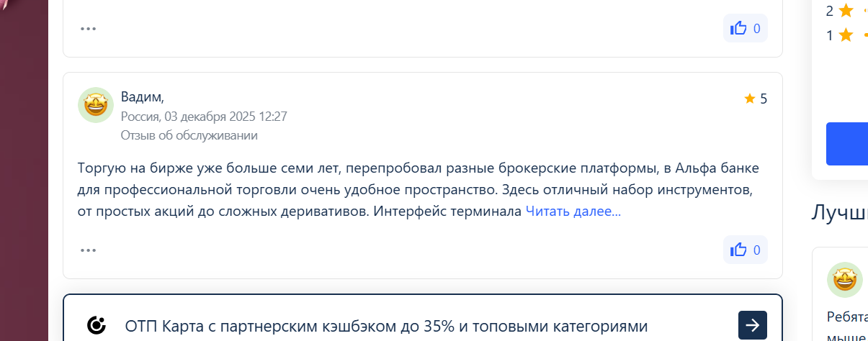The width and height of the screenshot is (868, 341).
Task: Click the Отзыв об обслуживании label
Action: (189, 135)
